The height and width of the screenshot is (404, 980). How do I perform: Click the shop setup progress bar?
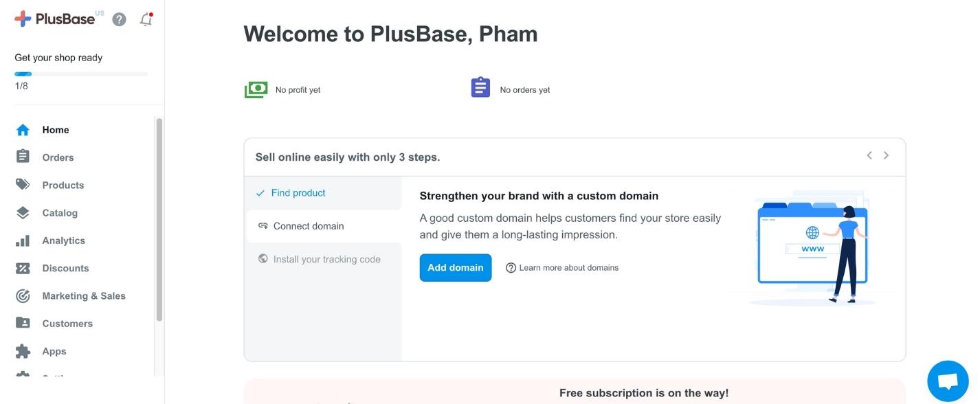tap(81, 74)
